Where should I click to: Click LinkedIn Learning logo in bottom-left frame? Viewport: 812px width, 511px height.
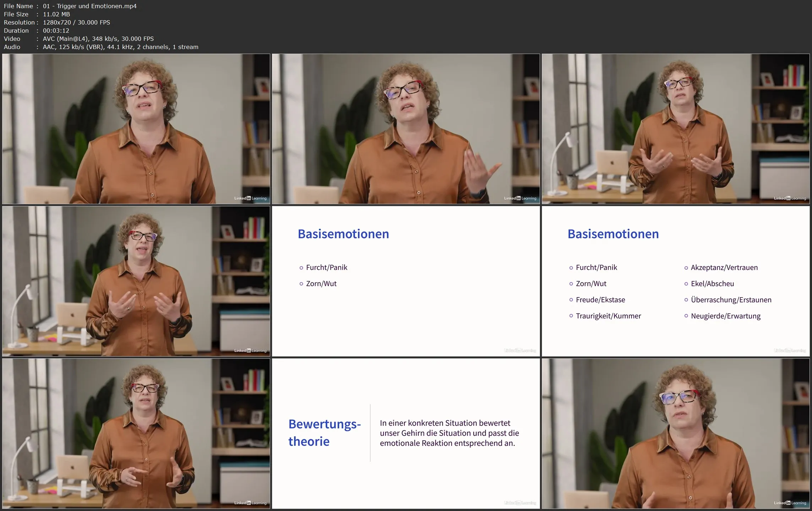coord(250,503)
